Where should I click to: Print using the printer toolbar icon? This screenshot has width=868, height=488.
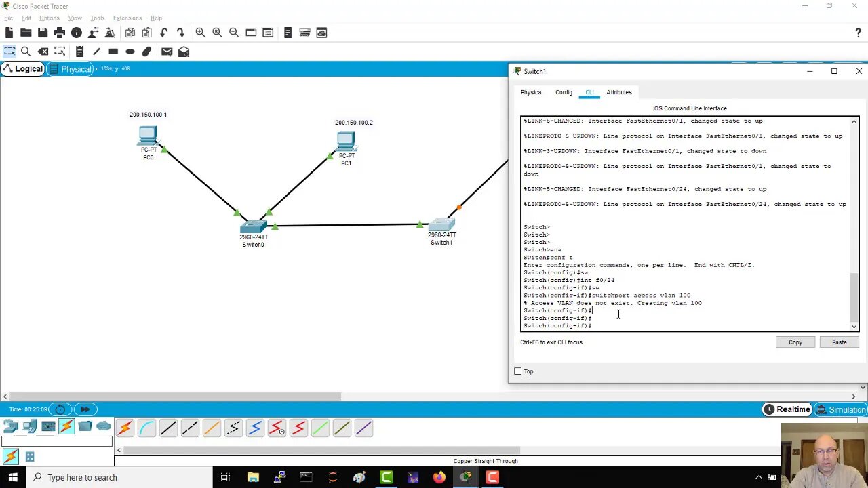point(60,33)
